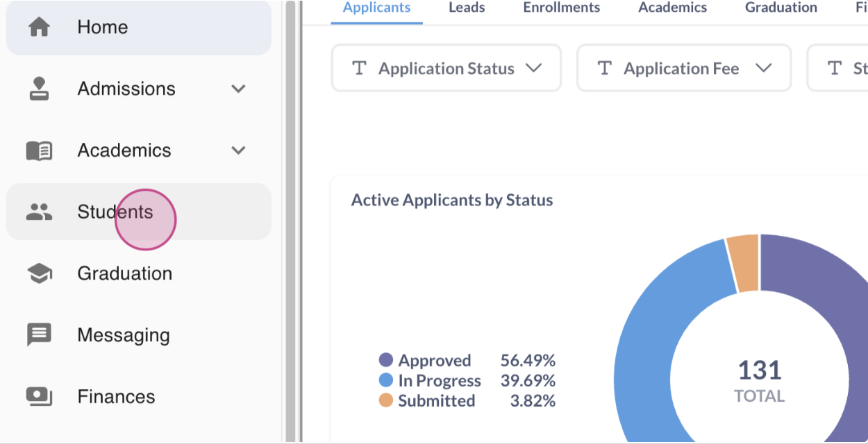Click the Academics label in sidebar
The height and width of the screenshot is (444, 868).
click(x=124, y=151)
